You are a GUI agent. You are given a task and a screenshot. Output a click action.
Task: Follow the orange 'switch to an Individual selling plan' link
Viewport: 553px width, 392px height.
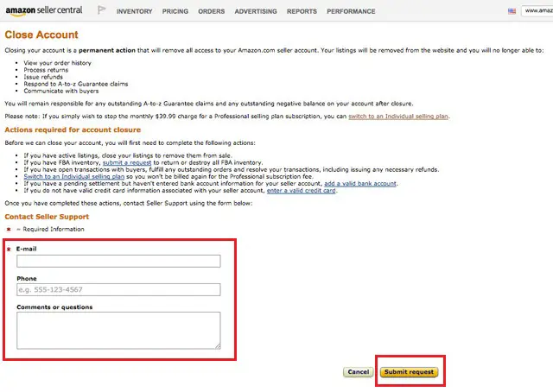coord(398,117)
